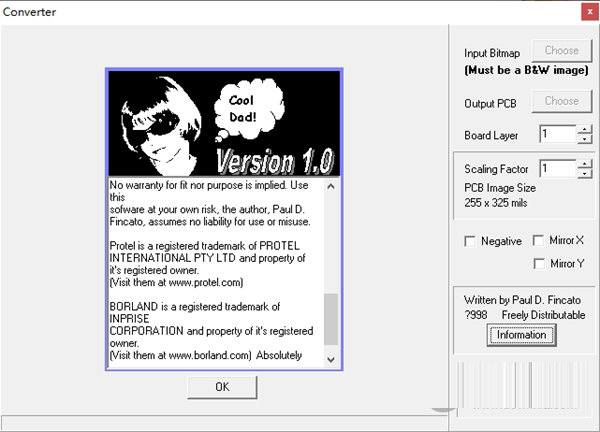Viewport: 600px width, 432px height.
Task: Increase Board Layer with up arrow
Action: coord(584,129)
